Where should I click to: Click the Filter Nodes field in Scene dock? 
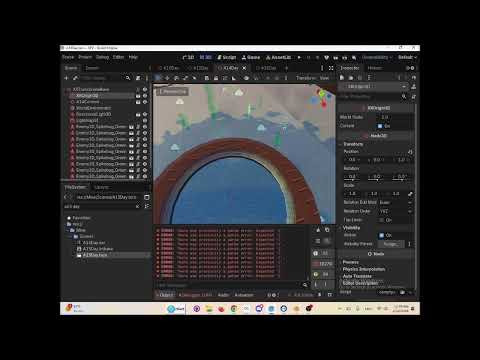(x=105, y=78)
